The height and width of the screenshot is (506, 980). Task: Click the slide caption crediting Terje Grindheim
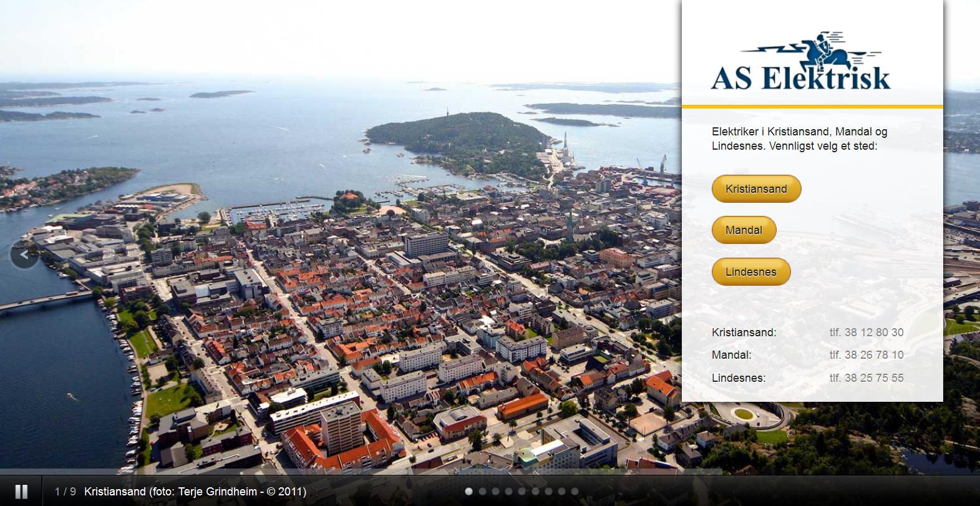point(195,492)
